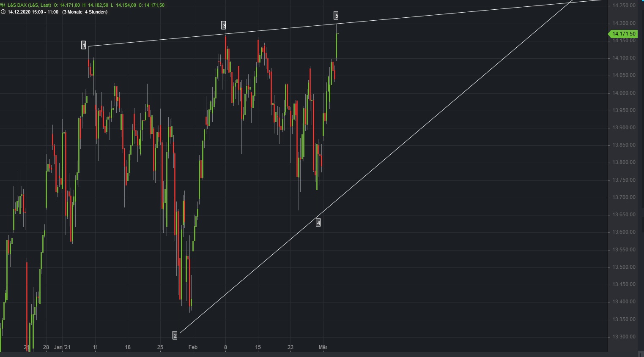Open the "(3 Monate, 4 Stunden)" timeframe selector
The width and height of the screenshot is (644, 357).
click(x=85, y=12)
